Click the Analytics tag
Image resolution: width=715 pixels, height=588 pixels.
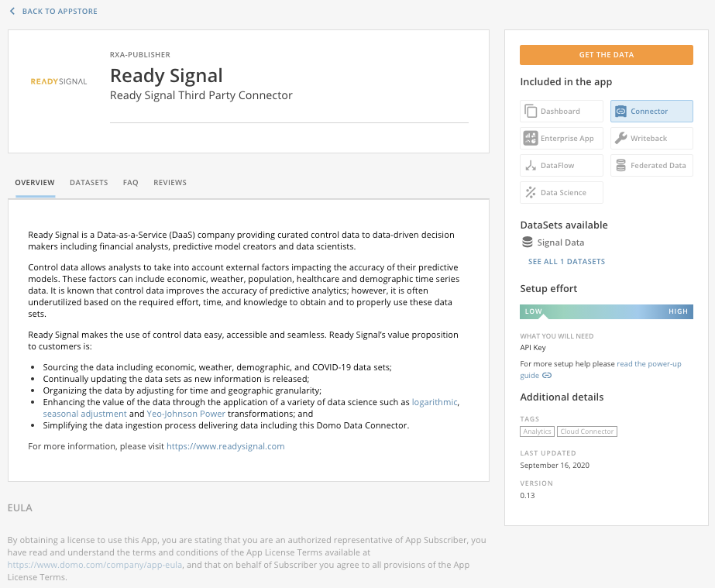tap(537, 432)
